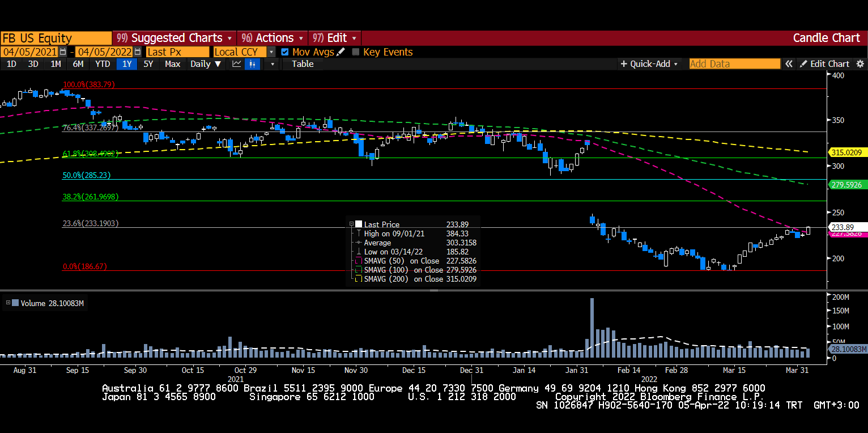
Task: Click the 04/05/2021 start date field
Action: pyautogui.click(x=29, y=52)
